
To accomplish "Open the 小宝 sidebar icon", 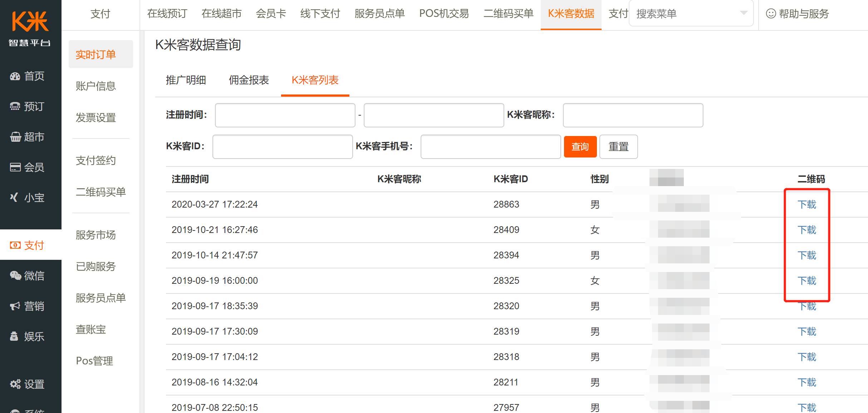I will (x=14, y=198).
